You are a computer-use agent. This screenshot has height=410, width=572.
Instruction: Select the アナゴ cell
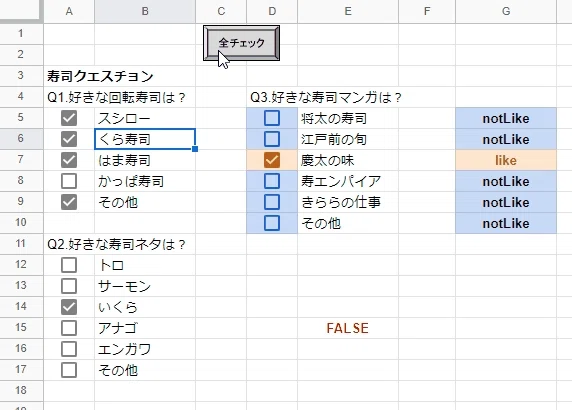click(145, 328)
